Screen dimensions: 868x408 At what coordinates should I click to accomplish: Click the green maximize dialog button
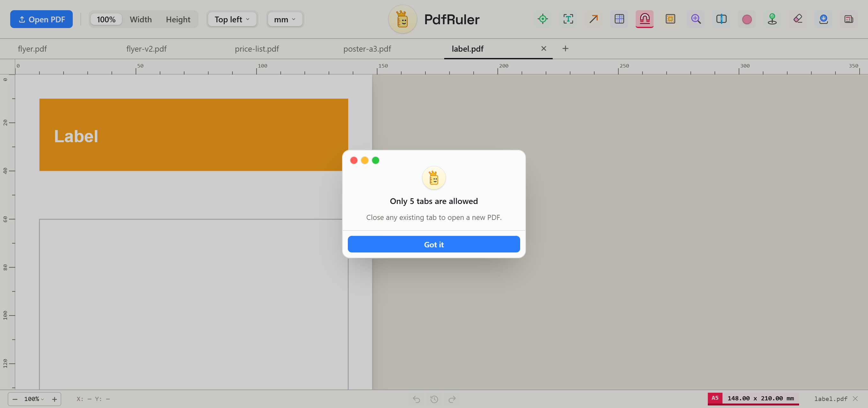coord(375,160)
